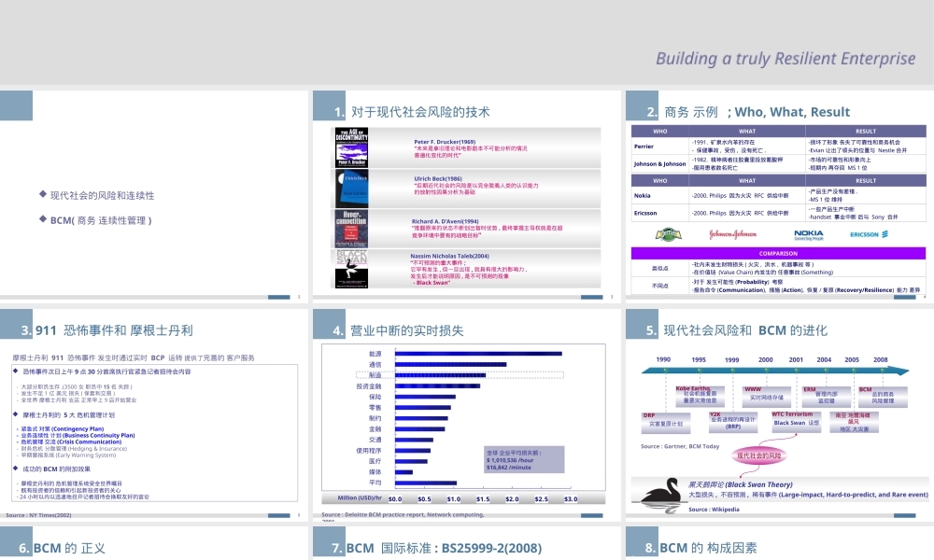The image size is (934, 560).
Task: Select slide title 营业中断的实时损失
Action: [x=407, y=330]
